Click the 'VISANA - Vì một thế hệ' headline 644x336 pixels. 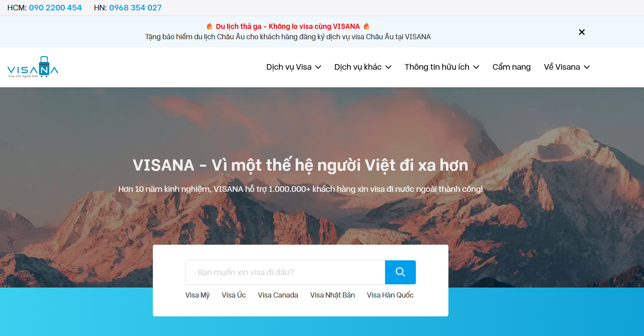tap(300, 165)
